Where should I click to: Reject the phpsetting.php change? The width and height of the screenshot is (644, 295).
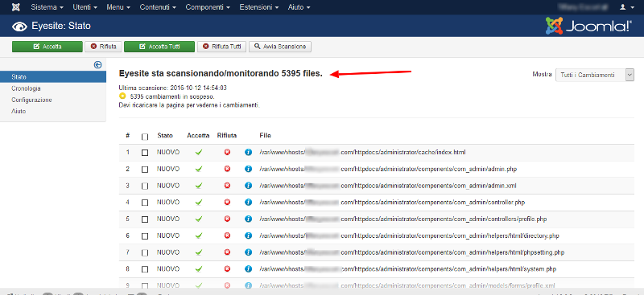227,252
